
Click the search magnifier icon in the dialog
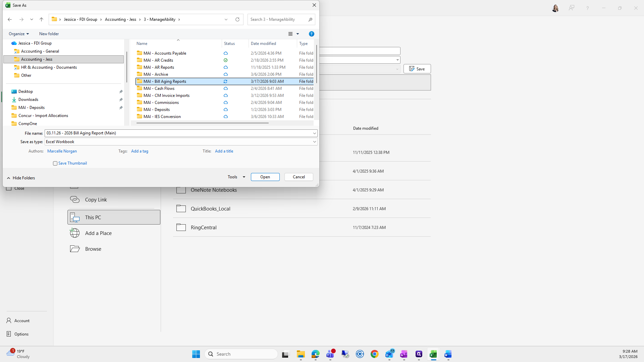pyautogui.click(x=310, y=19)
